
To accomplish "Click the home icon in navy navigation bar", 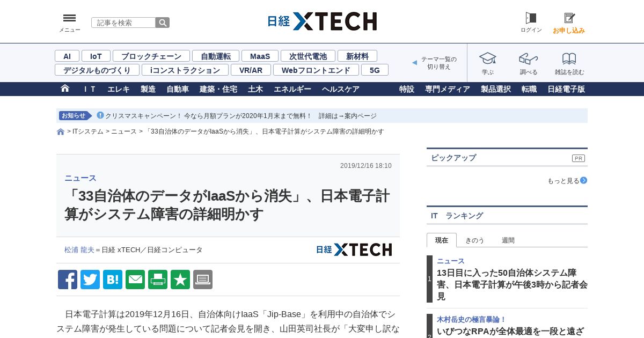I will pyautogui.click(x=65, y=89).
